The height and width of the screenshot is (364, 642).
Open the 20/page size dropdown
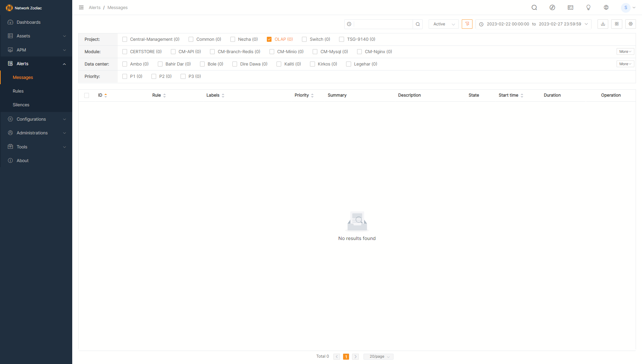tap(379, 357)
